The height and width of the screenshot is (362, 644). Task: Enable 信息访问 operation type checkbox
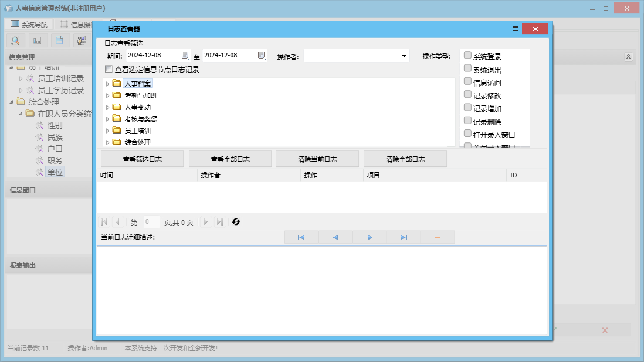(x=467, y=81)
